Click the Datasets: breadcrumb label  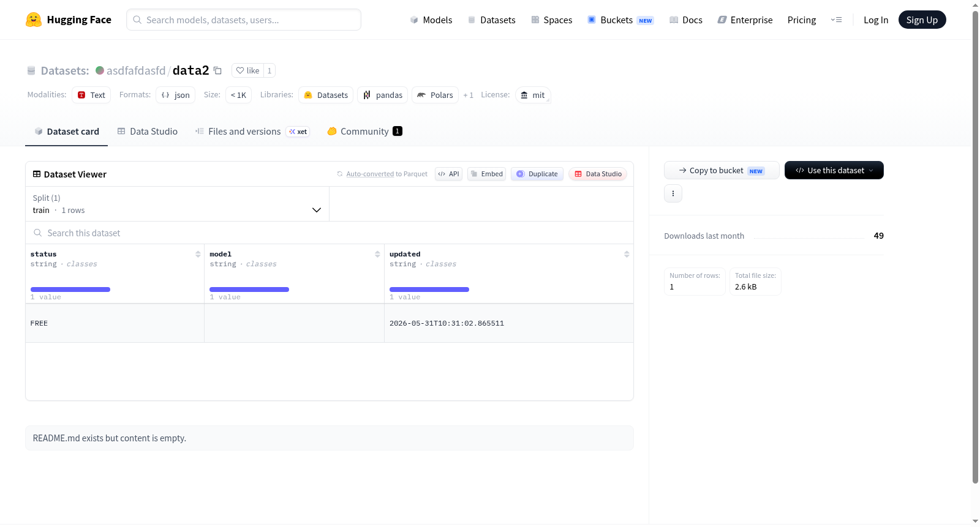(x=65, y=70)
